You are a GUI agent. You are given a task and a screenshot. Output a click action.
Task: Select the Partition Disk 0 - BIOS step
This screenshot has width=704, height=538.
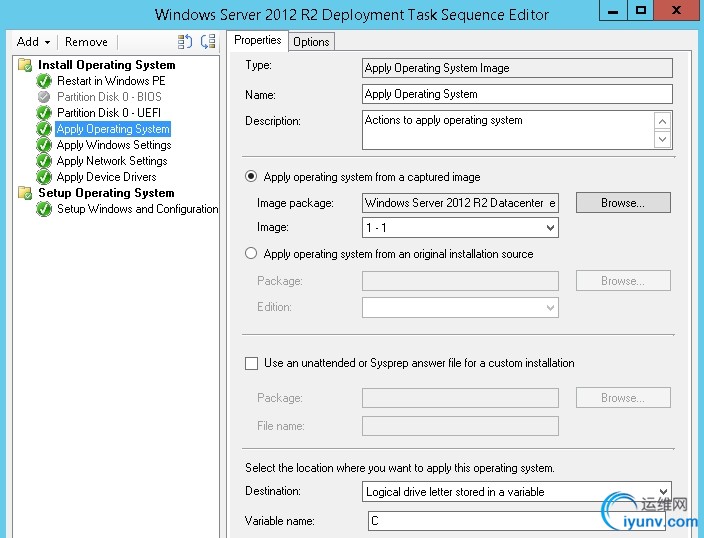pyautogui.click(x=109, y=97)
